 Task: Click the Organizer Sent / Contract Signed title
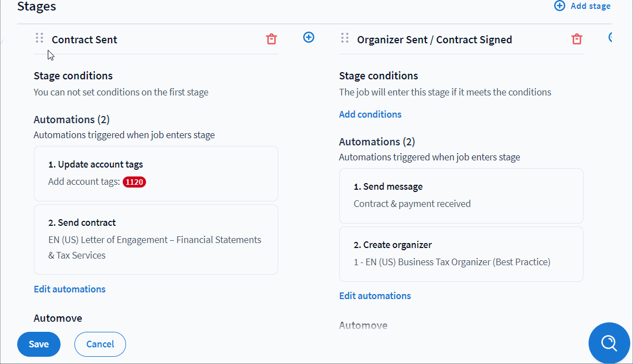pos(434,40)
